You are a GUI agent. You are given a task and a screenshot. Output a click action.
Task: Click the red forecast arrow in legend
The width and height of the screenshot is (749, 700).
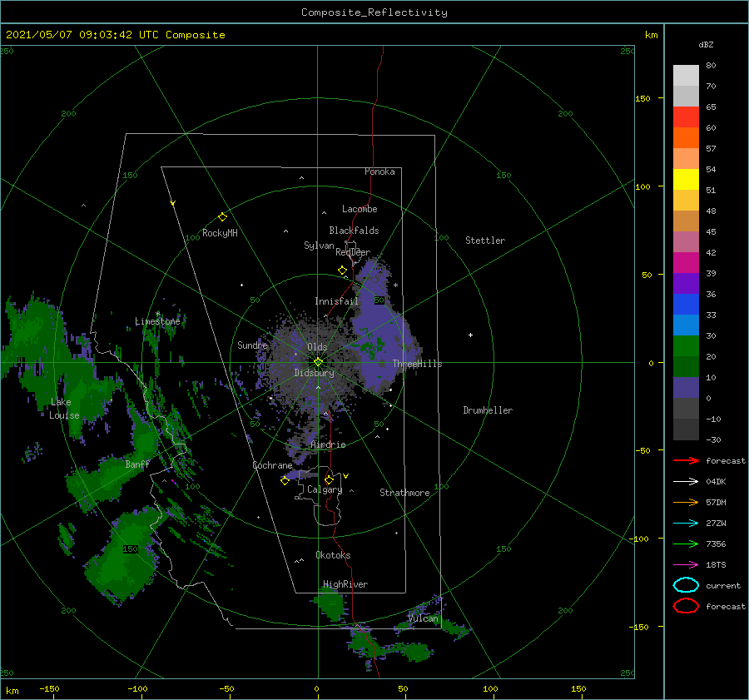(686, 460)
